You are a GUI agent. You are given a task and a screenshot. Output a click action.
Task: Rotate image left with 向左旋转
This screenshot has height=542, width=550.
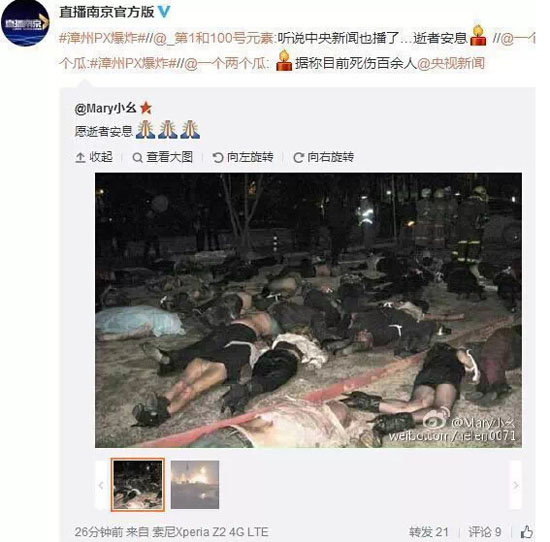[243, 157]
